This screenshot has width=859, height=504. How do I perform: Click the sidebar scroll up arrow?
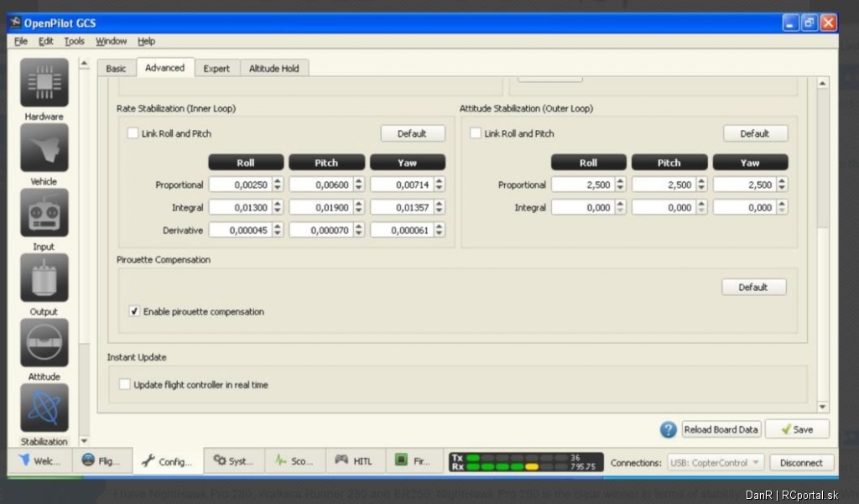pos(84,64)
